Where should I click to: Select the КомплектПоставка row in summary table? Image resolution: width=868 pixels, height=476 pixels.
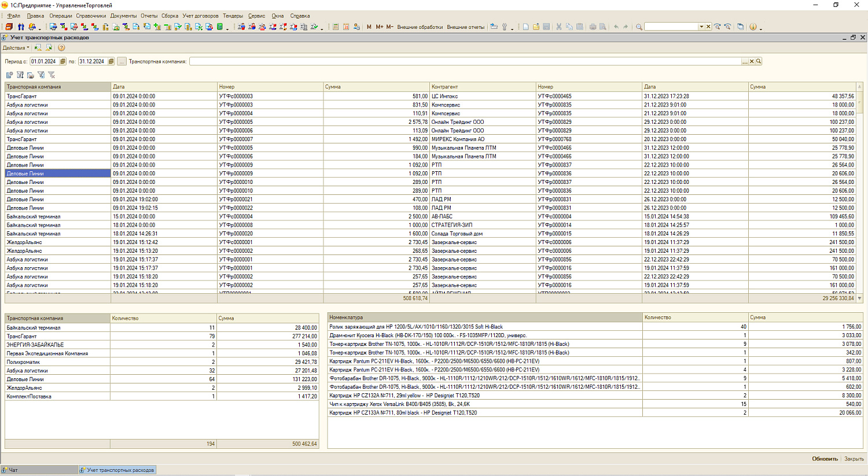coord(162,397)
